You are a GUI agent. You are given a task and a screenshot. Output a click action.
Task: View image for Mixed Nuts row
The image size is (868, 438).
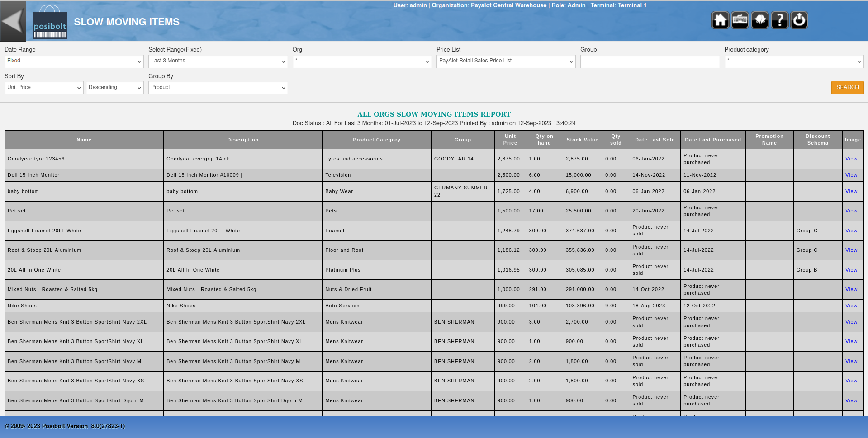pos(851,290)
